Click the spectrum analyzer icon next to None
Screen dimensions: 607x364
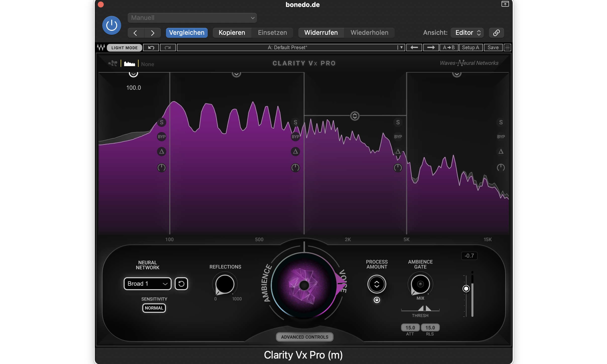click(x=129, y=63)
